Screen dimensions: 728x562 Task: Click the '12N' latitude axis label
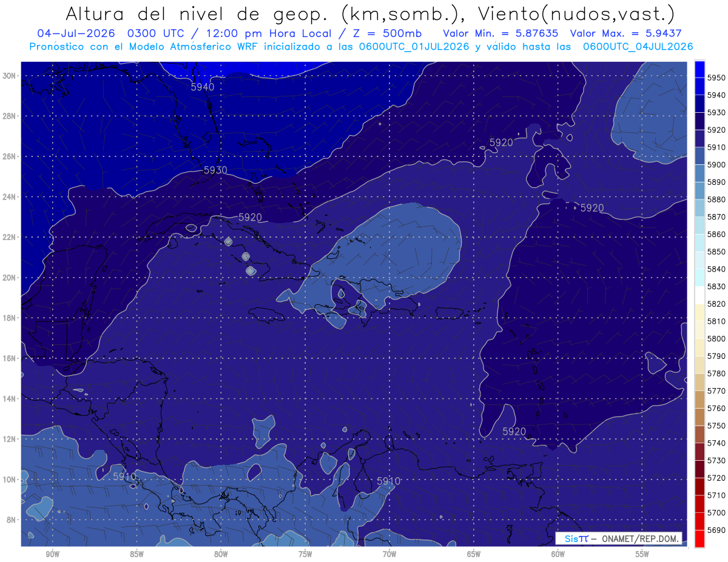pyautogui.click(x=9, y=439)
